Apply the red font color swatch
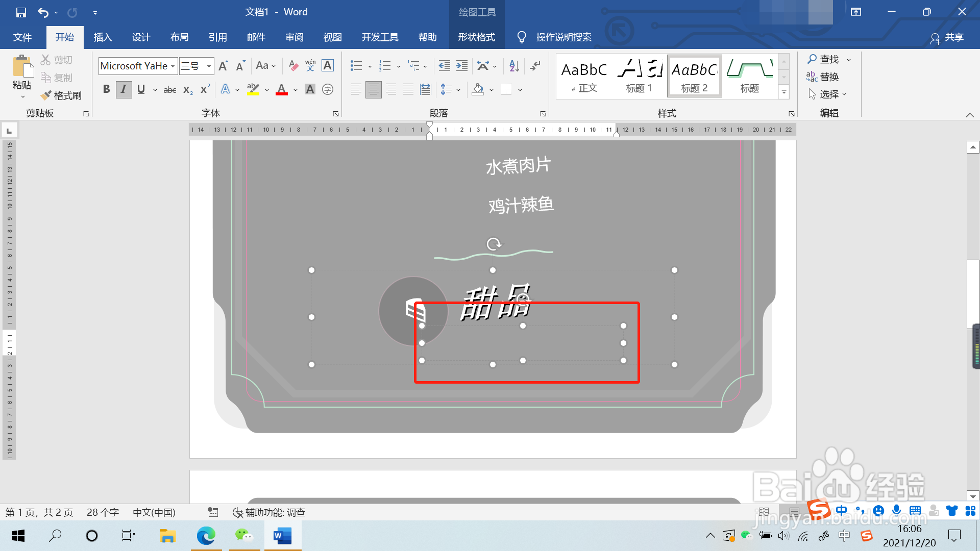The width and height of the screenshot is (980, 551). [282, 90]
